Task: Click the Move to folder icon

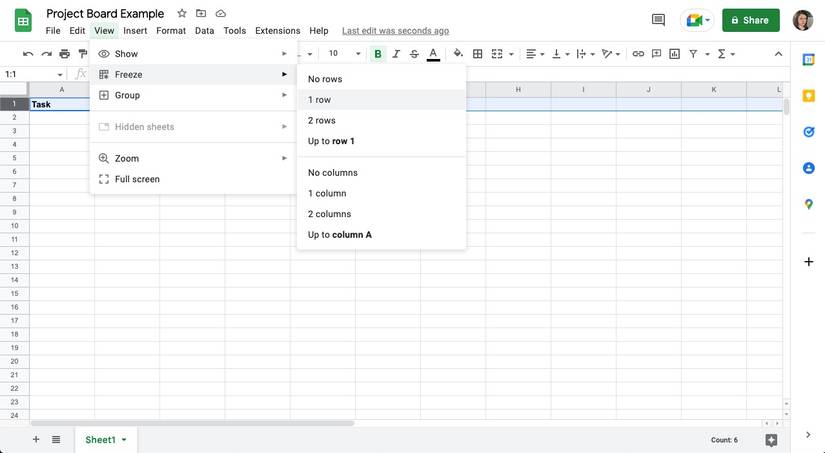Action: [201, 13]
